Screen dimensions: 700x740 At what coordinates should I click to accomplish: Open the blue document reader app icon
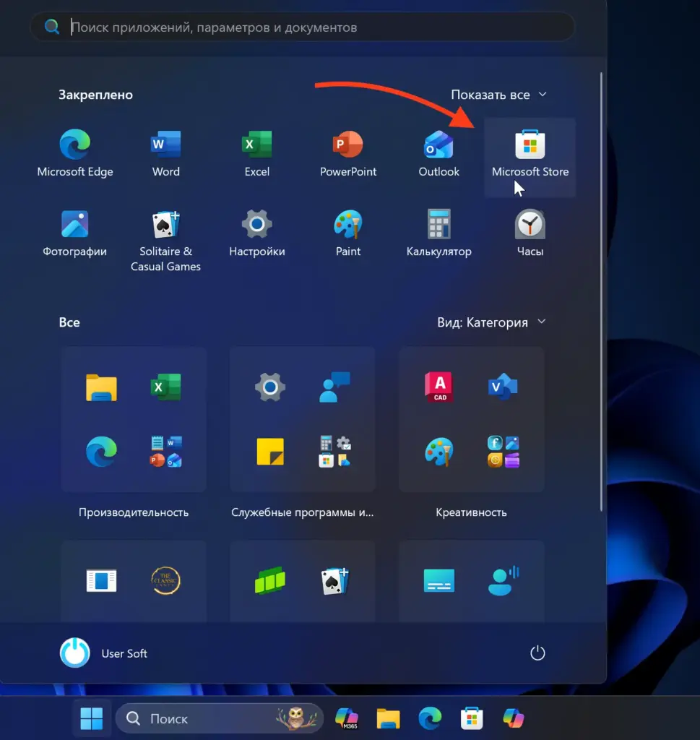tap(101, 581)
